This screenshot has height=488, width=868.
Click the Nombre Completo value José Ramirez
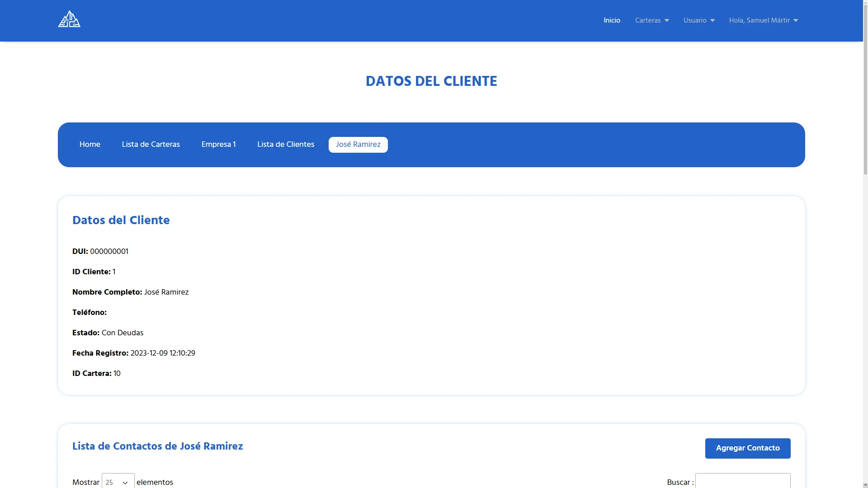(x=166, y=292)
